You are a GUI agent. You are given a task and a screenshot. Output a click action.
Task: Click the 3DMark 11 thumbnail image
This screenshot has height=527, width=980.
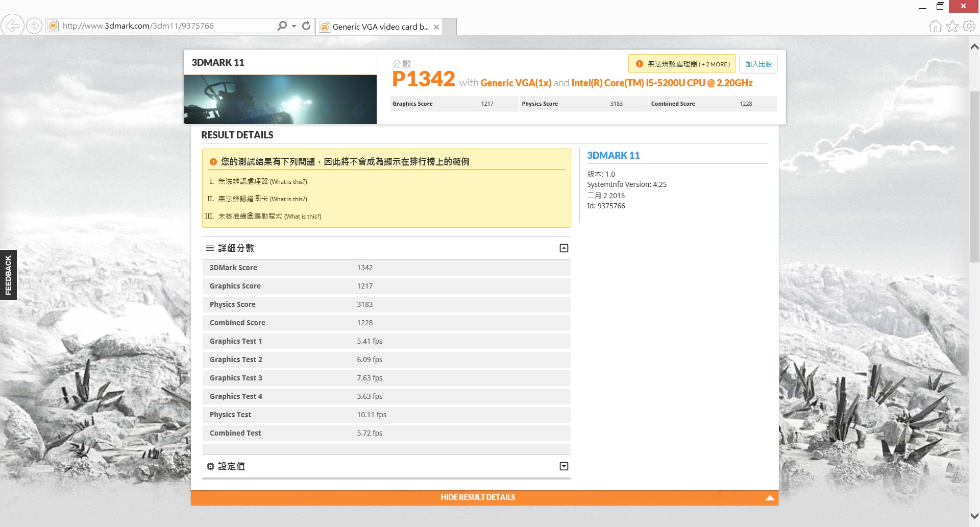tap(280, 100)
